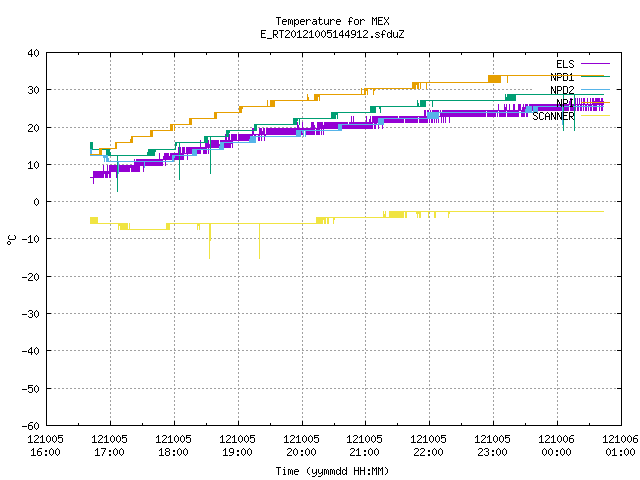Click the yellow SCANNER legend line sample
The width and height of the screenshot is (640, 480).
pos(595,116)
